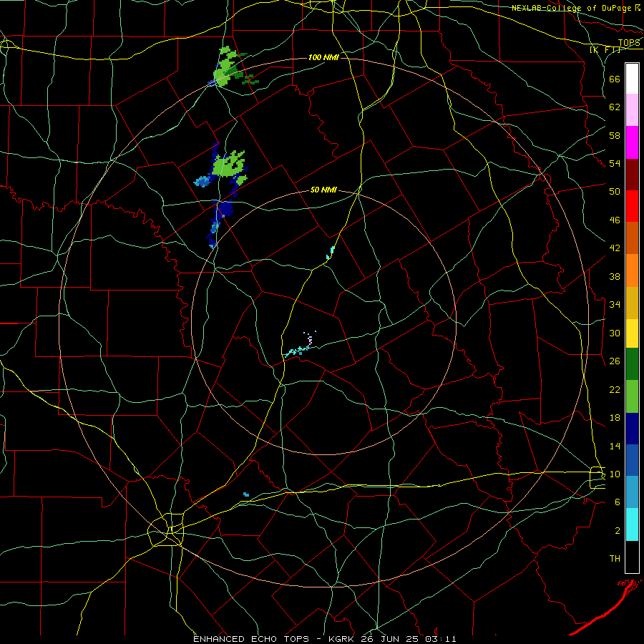Click the "6" legend value
Viewport: 644px width, 644px height.
[618, 502]
